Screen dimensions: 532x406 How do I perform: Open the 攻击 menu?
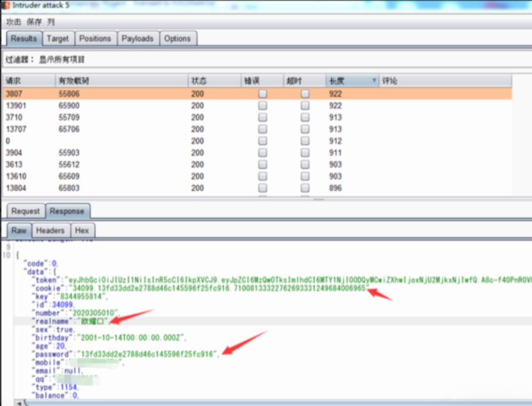point(14,22)
